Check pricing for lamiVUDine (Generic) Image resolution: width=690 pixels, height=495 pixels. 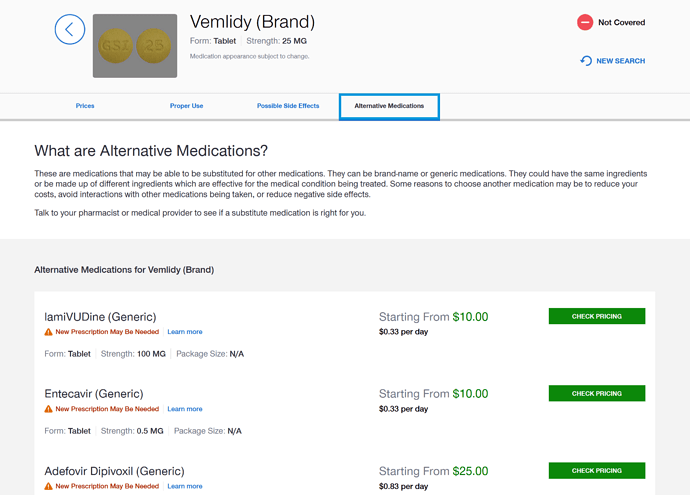[x=597, y=316]
